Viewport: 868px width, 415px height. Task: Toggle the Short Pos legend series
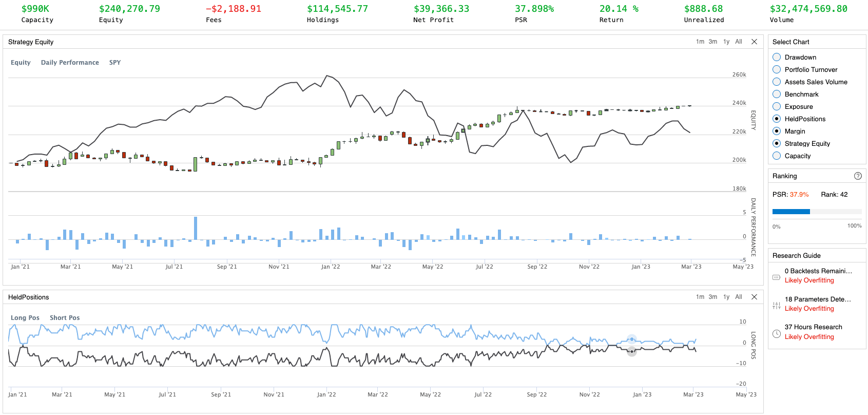point(65,318)
